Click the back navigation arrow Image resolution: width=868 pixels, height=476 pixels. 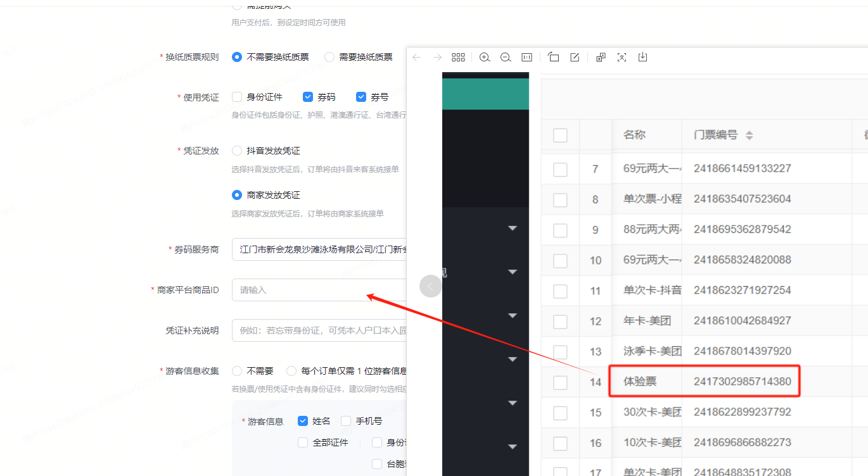[x=416, y=57]
